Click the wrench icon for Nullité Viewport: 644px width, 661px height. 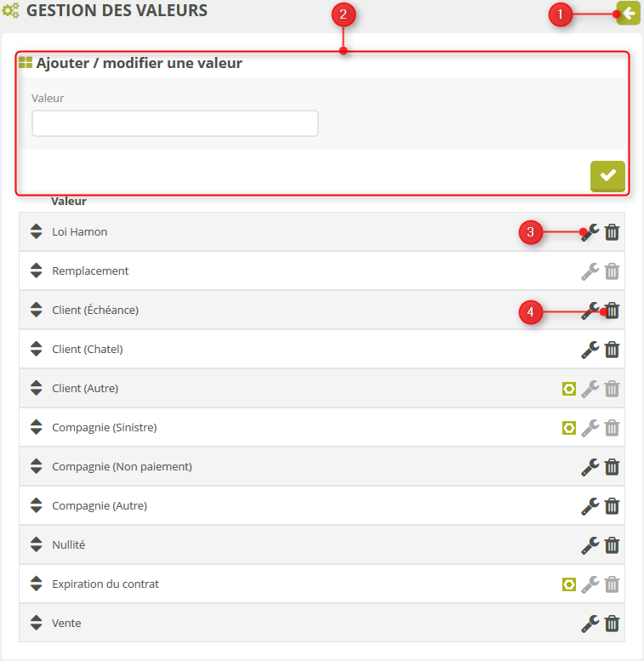(x=590, y=545)
